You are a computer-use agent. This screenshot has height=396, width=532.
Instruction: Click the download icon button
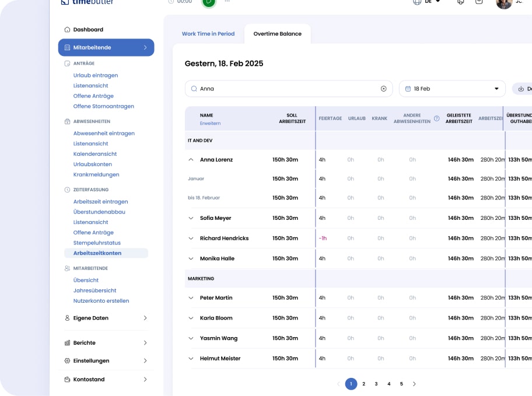coord(521,89)
